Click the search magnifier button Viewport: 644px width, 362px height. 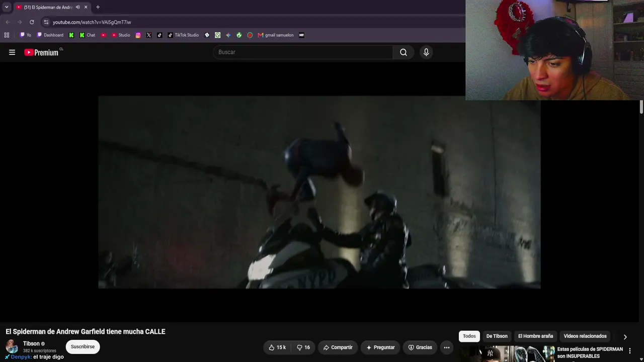click(404, 52)
